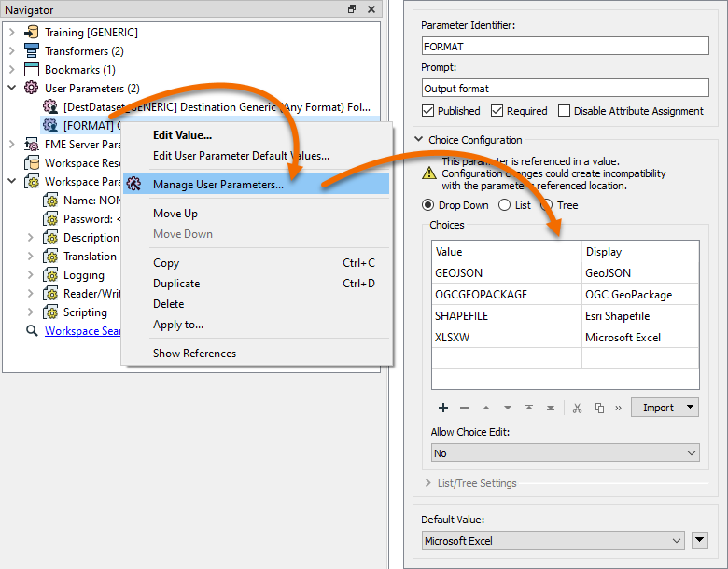728x569 pixels.
Task: Collapse the User Parameters tree node
Action: [11, 89]
